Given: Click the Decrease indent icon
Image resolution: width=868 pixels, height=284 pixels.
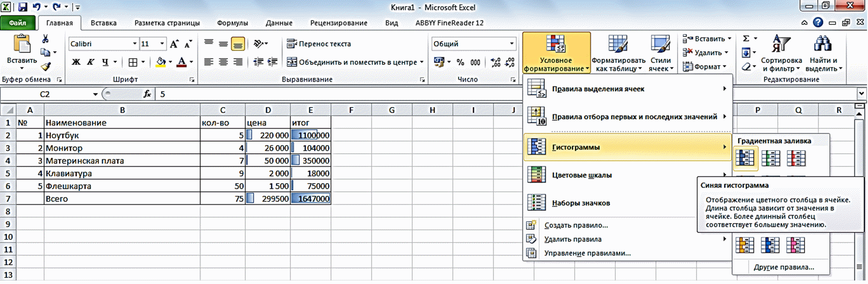Looking at the screenshot, I should click(x=258, y=62).
